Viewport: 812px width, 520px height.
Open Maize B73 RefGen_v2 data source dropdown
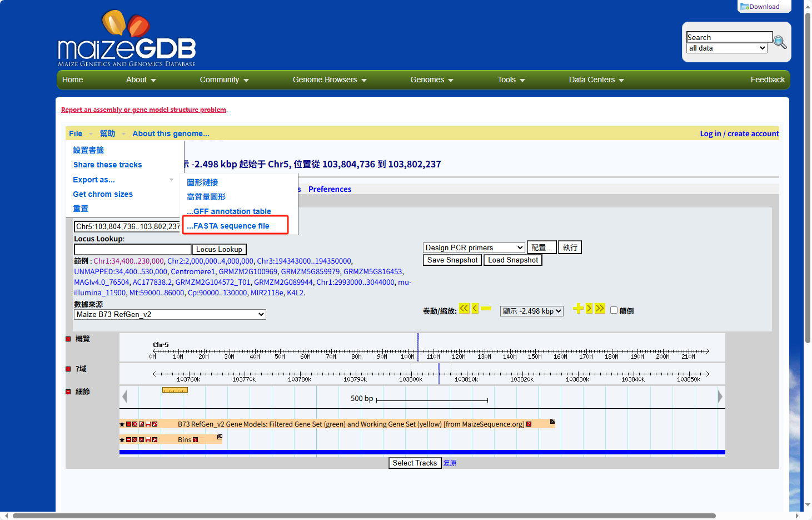170,315
